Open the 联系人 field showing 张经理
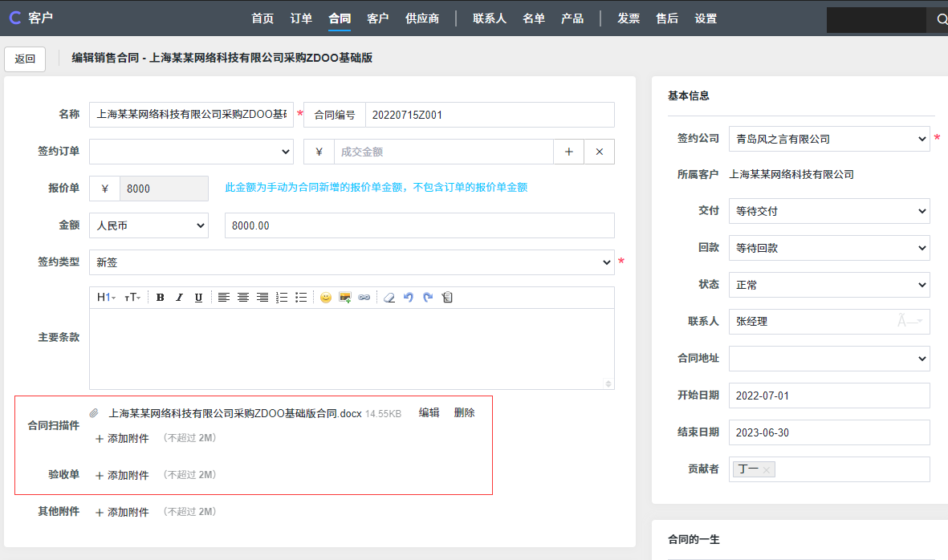This screenshot has width=948, height=560. point(829,322)
